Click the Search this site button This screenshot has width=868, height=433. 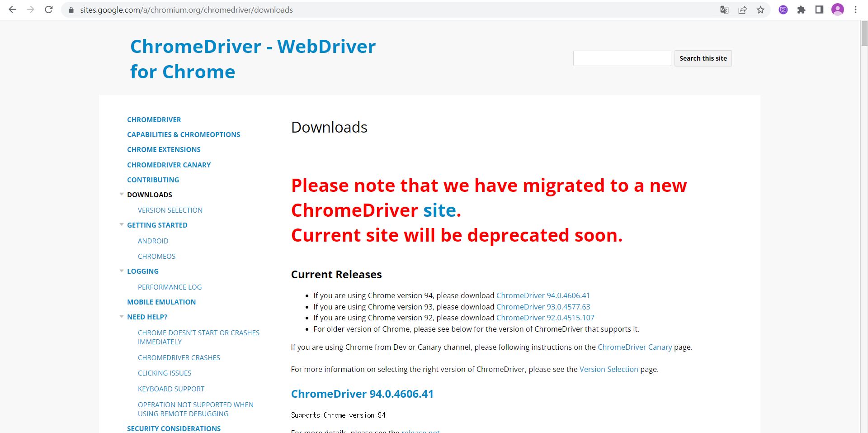pos(703,58)
